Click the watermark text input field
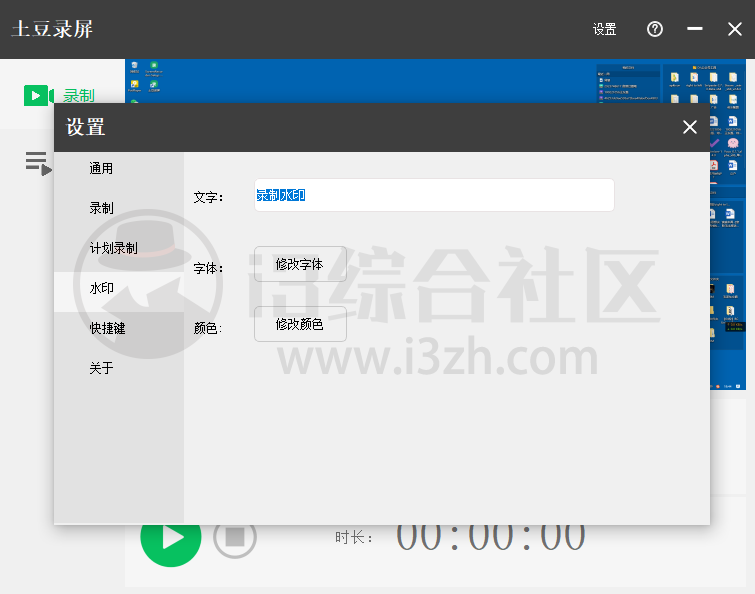 (x=434, y=195)
